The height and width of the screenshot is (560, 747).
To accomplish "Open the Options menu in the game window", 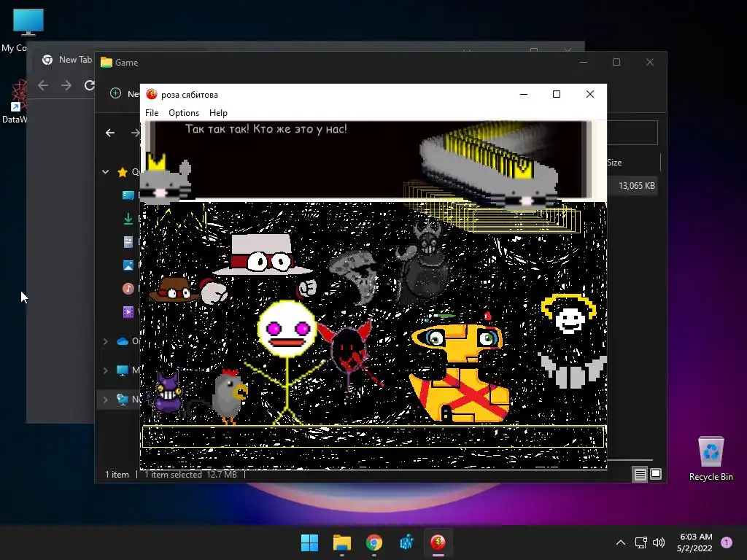I will [183, 113].
